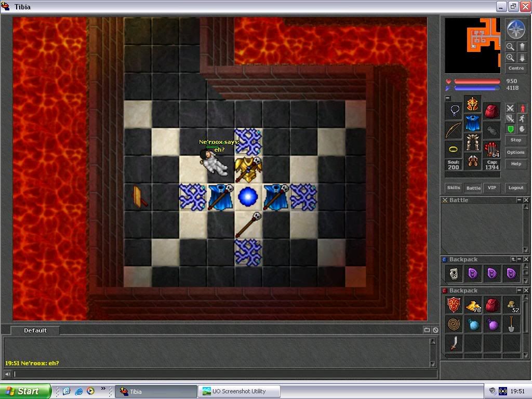Click the Centre minimap button

click(x=516, y=68)
